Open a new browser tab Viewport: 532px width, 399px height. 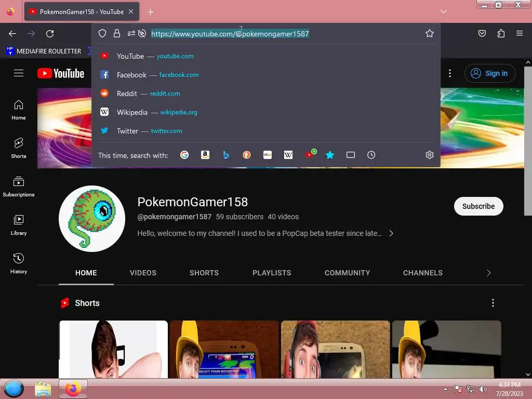pos(151,12)
